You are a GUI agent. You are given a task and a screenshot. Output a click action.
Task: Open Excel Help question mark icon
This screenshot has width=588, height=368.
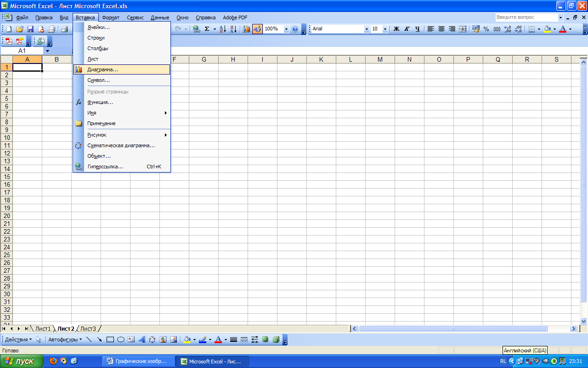295,29
